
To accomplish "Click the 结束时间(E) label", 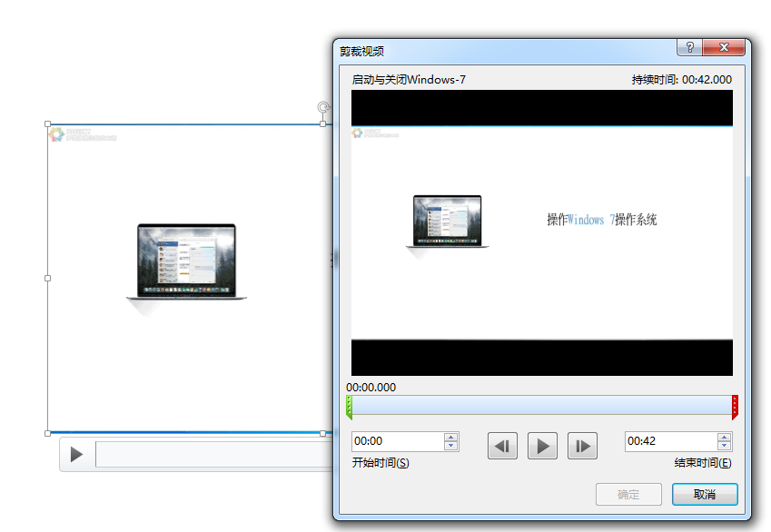I will click(703, 463).
